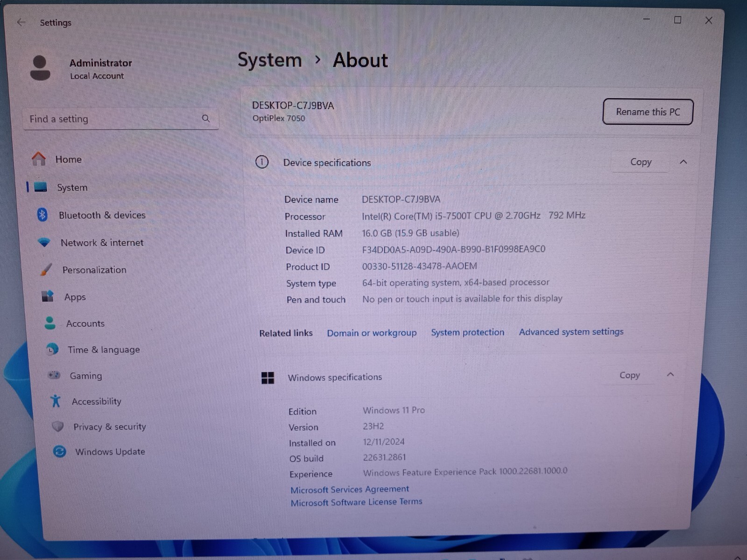This screenshot has width=747, height=560.
Task: Select the Version value 23H2
Action: tap(373, 426)
